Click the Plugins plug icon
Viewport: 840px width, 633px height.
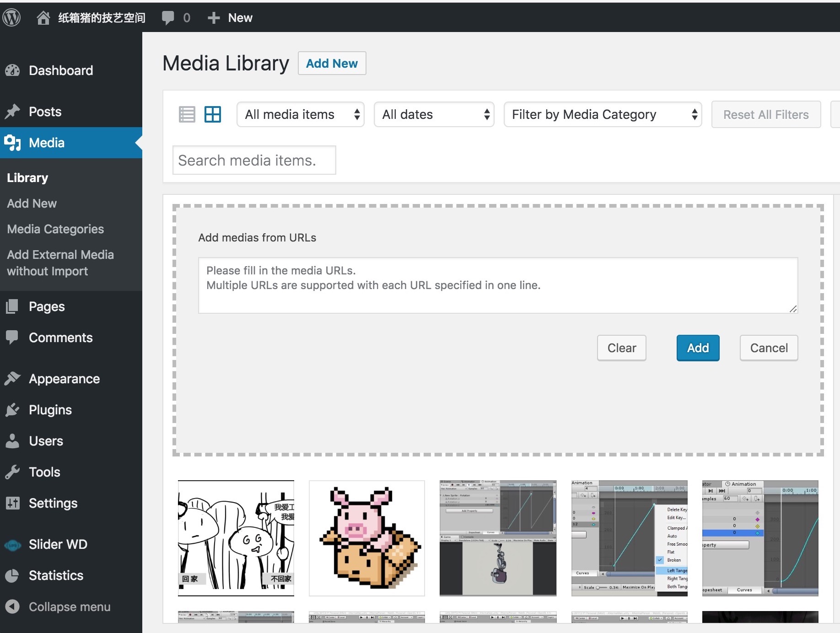click(x=12, y=410)
